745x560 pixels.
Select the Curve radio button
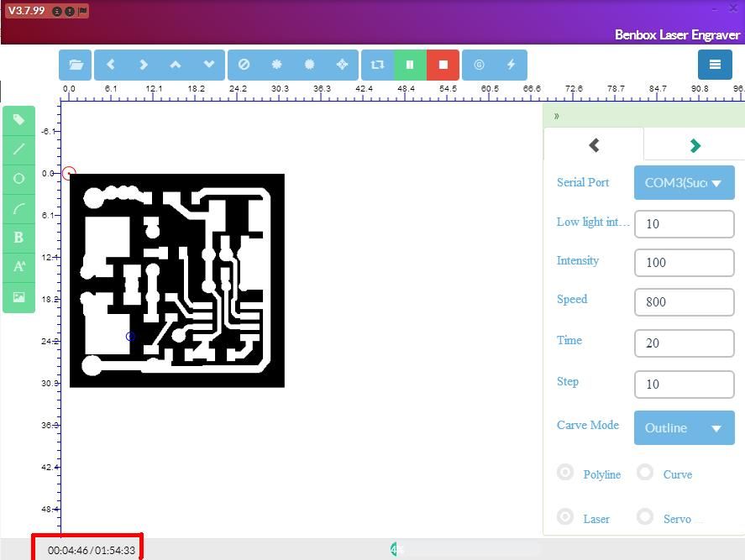[645, 473]
